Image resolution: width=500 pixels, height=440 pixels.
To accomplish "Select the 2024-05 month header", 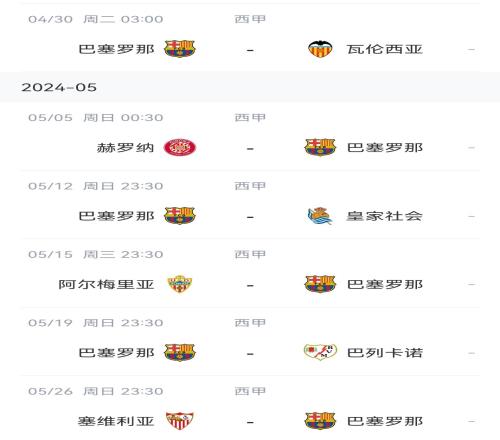I will tap(250, 87).
